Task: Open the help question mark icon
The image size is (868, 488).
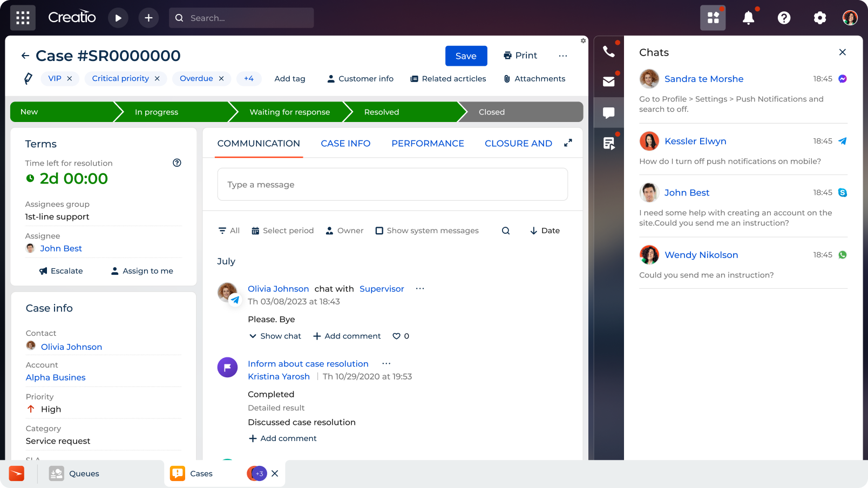Action: click(x=784, y=18)
